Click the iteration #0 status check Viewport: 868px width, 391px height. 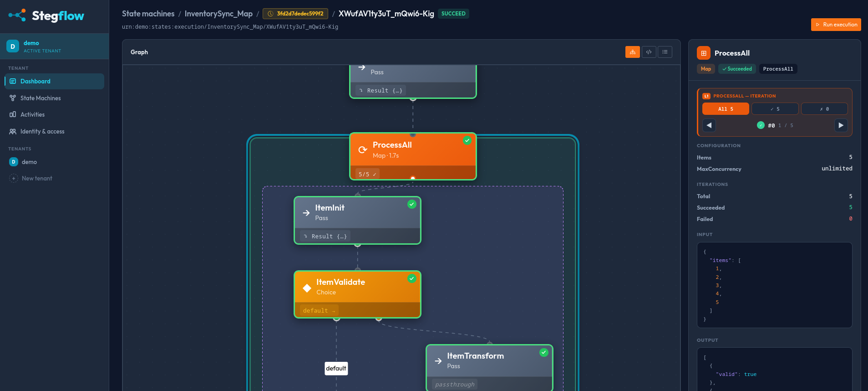coord(761,125)
